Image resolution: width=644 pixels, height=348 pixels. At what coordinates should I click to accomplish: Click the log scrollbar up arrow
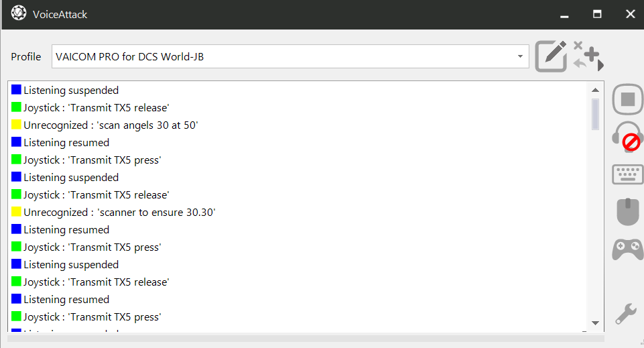click(595, 90)
